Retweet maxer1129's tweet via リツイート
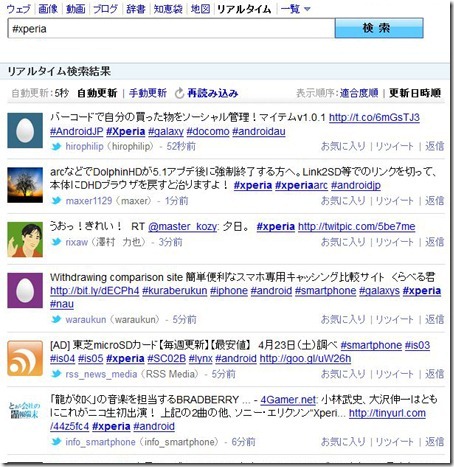This screenshot has height=467, width=454. [x=394, y=201]
